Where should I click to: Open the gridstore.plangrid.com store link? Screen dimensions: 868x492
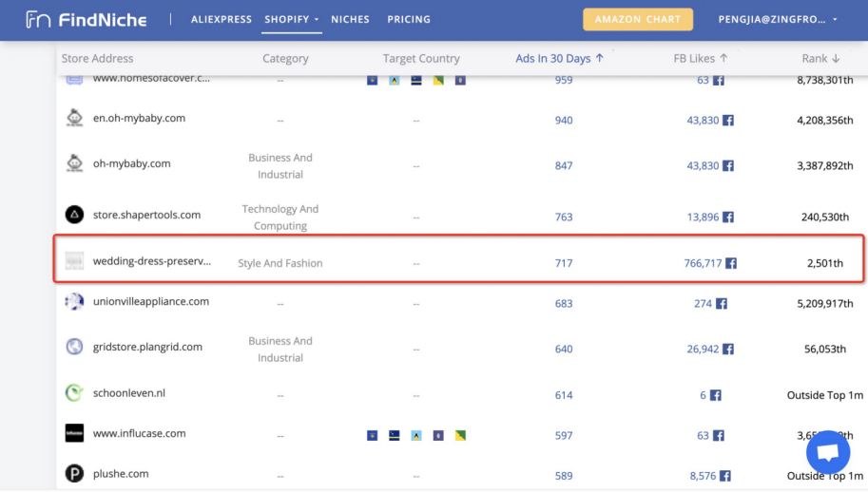pos(147,348)
